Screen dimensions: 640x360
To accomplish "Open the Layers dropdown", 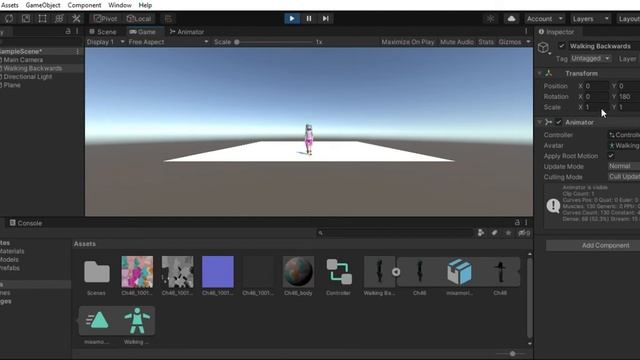I will [x=590, y=19].
